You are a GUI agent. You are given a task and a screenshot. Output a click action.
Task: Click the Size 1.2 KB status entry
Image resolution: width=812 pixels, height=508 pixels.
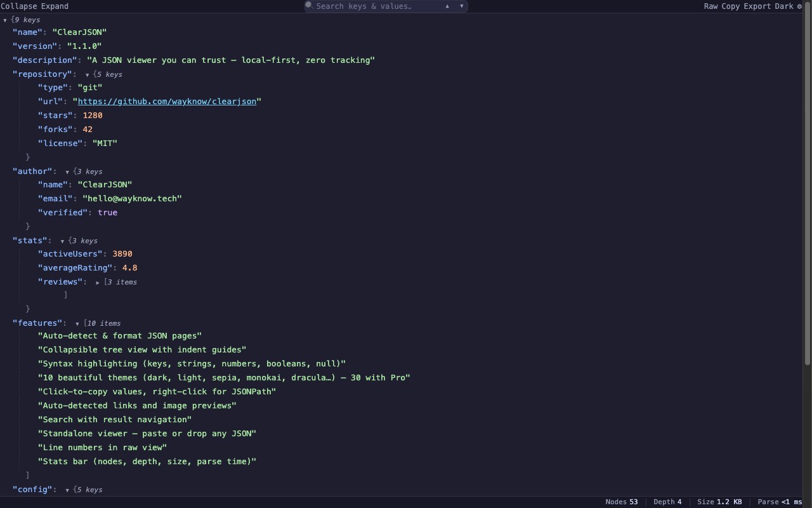point(719,502)
